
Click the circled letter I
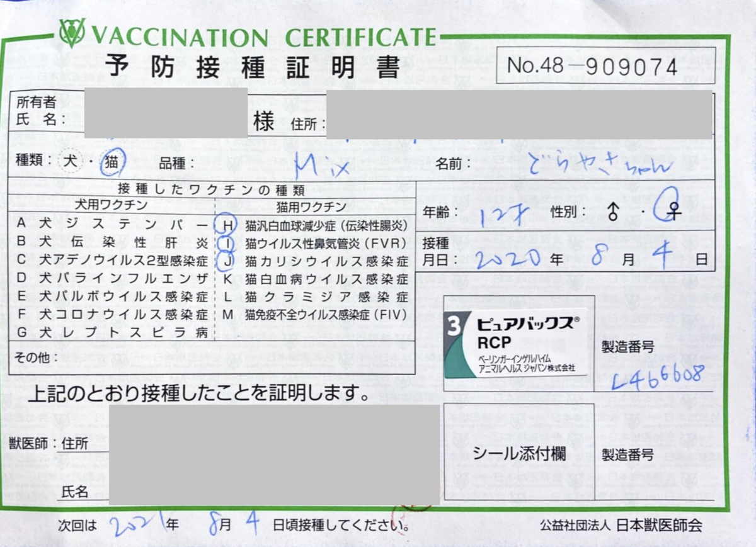click(x=228, y=242)
